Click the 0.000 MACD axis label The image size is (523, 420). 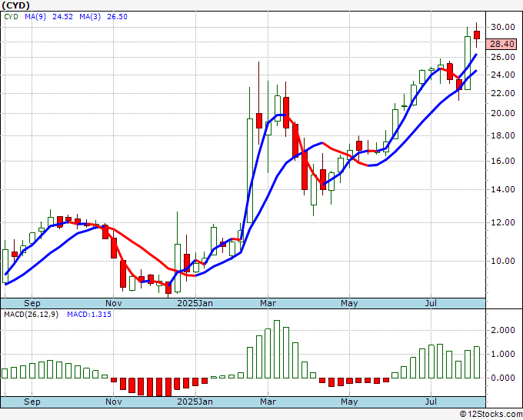503,378
